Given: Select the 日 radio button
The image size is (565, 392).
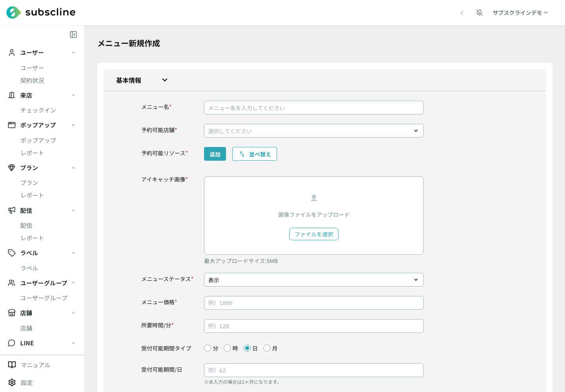Looking at the screenshot, I should point(247,348).
